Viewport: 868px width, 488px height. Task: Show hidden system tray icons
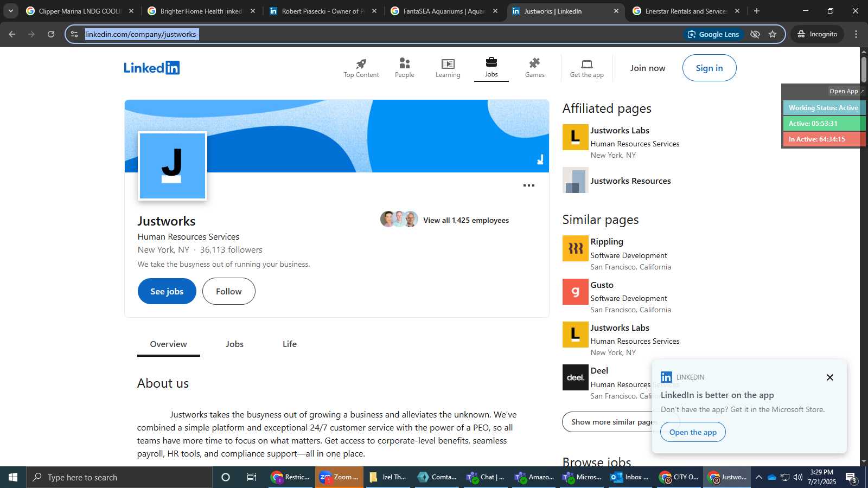(758, 477)
